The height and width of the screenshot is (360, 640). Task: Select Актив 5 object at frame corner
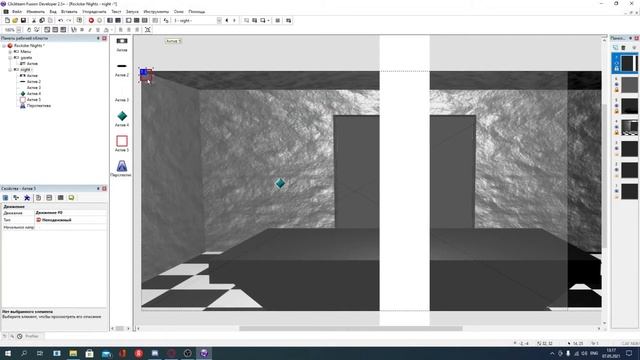click(145, 75)
